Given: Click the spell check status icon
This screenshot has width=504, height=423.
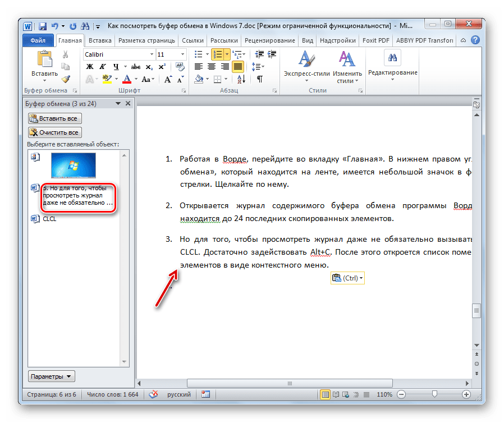Looking at the screenshot, I should [154, 394].
